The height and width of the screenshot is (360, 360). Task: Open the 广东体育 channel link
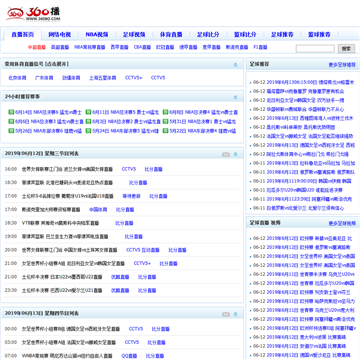pyautogui.click(x=44, y=78)
